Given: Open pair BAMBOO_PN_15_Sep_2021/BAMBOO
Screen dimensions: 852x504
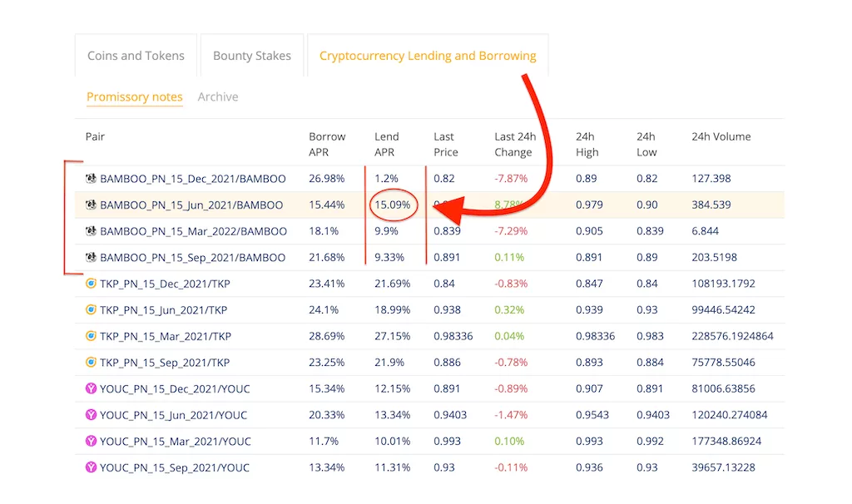Looking at the screenshot, I should click(192, 258).
